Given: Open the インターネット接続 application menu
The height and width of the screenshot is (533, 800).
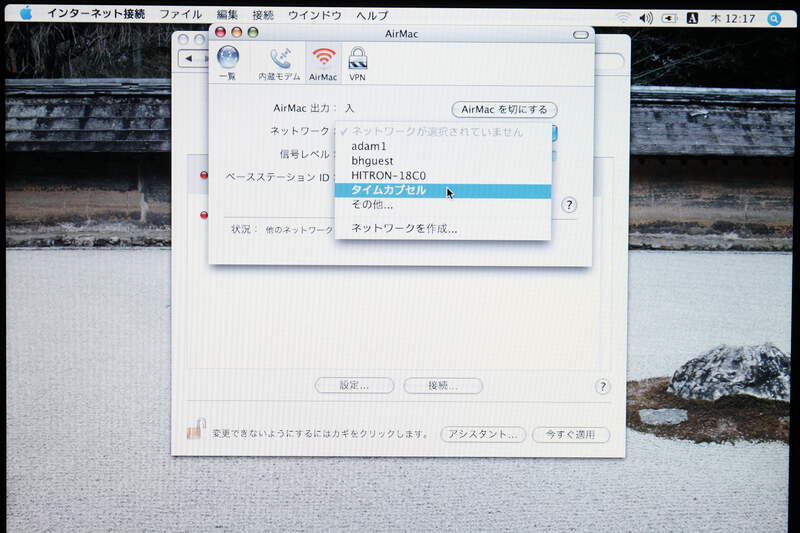Looking at the screenshot, I should click(96, 14).
